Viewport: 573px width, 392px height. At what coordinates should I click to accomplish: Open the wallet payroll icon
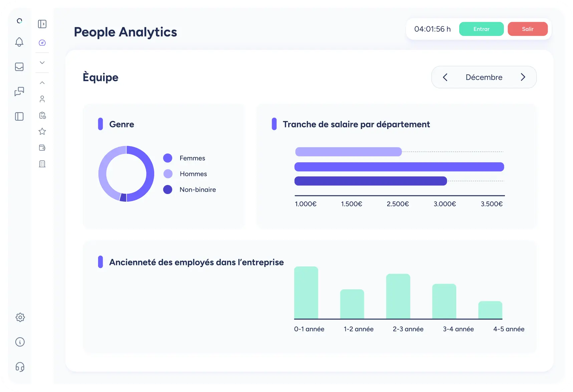[x=42, y=148]
